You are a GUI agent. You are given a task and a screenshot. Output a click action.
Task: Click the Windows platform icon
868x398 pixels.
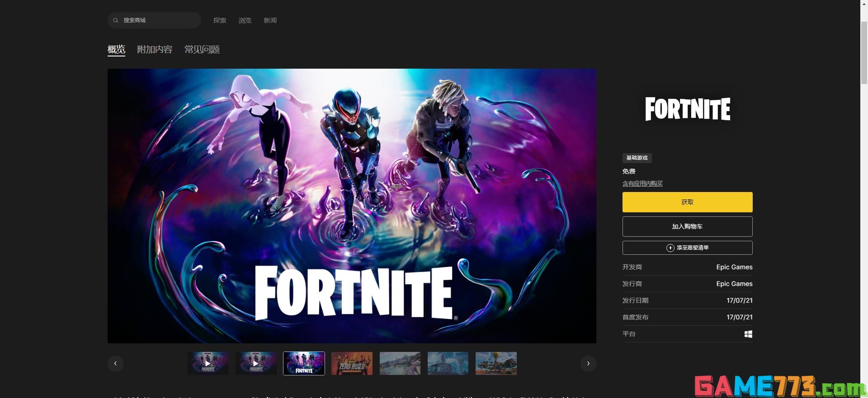(748, 334)
